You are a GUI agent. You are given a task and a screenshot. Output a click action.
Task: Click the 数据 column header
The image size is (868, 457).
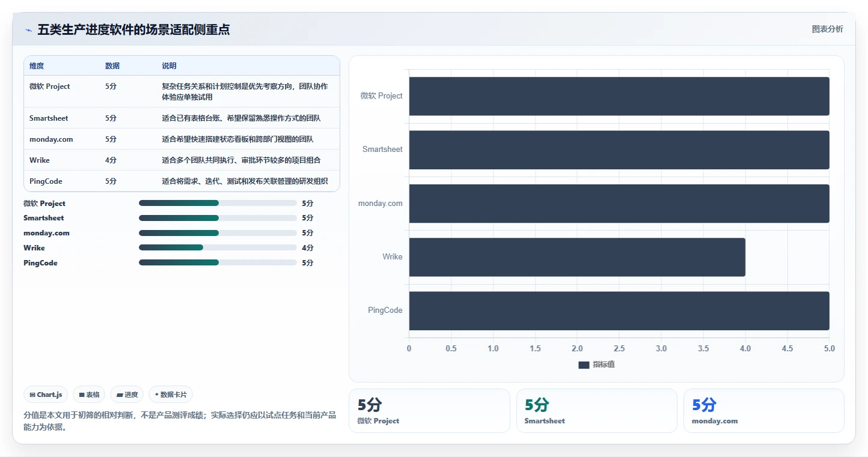pyautogui.click(x=112, y=66)
